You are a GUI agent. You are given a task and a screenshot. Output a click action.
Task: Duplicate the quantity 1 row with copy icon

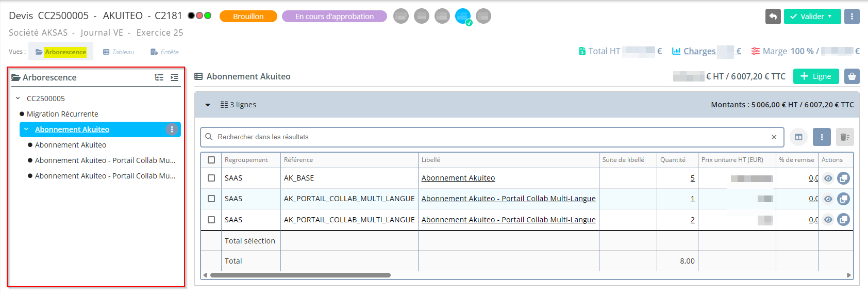tap(843, 199)
